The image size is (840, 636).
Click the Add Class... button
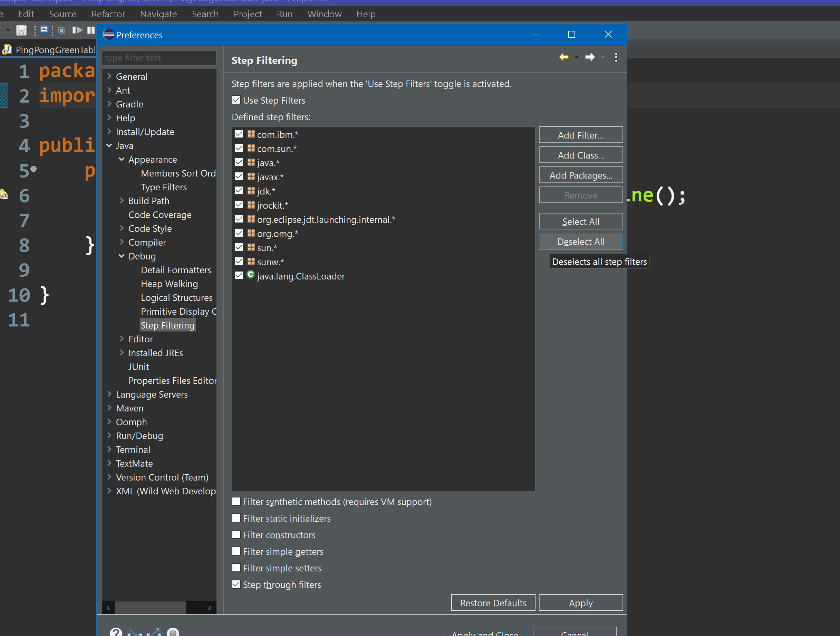coord(581,155)
